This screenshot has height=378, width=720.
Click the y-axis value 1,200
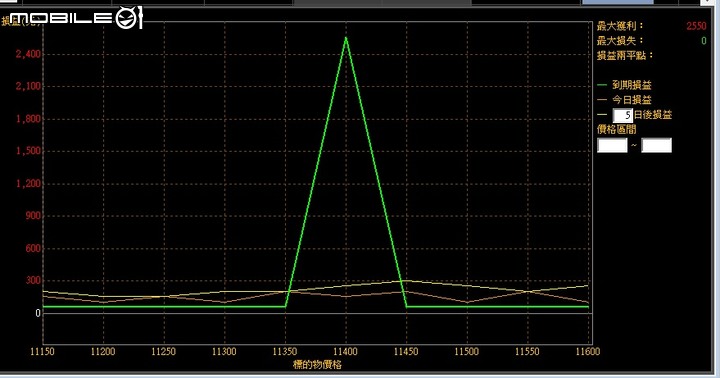click(28, 184)
